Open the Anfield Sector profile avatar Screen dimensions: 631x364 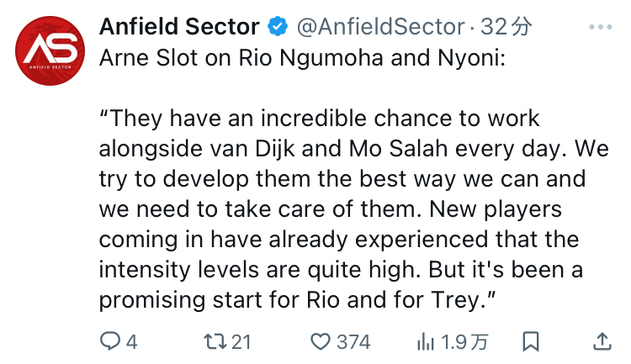[50, 50]
